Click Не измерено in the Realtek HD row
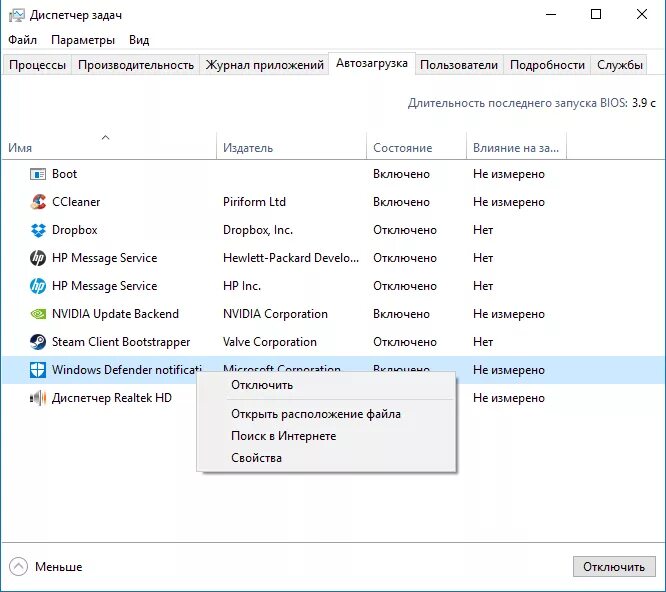 pyautogui.click(x=509, y=398)
